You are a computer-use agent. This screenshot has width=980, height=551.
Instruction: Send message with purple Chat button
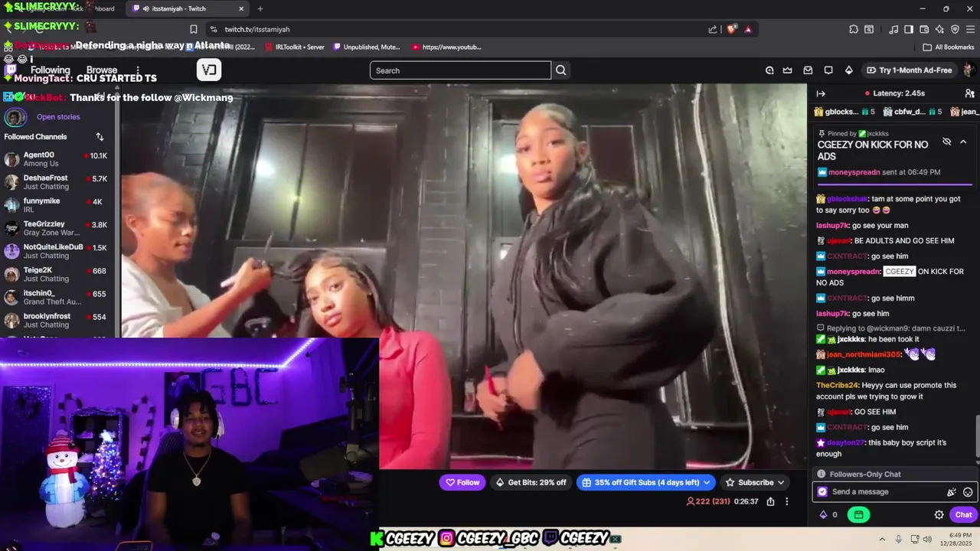pyautogui.click(x=963, y=515)
